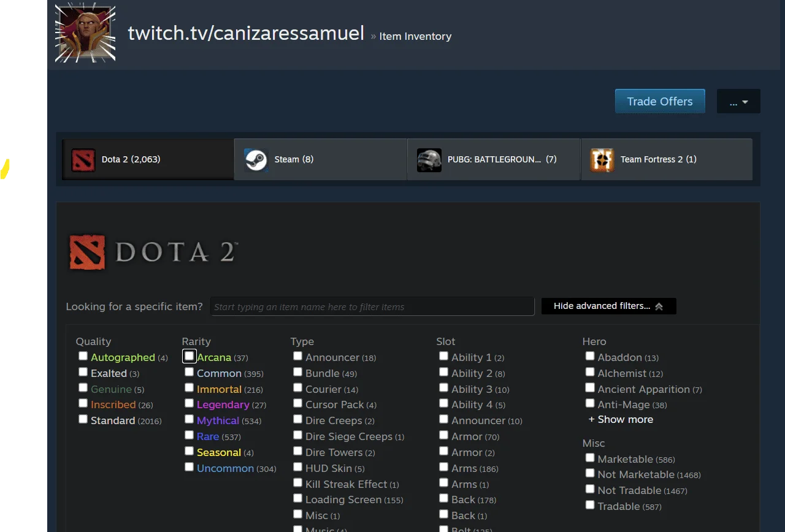Select the Ability 4 slot filter
The height and width of the screenshot is (532, 785).
coord(443,403)
